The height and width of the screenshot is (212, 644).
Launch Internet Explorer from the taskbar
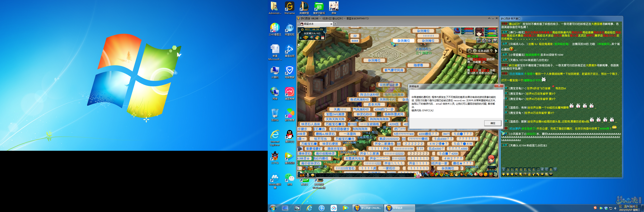click(x=309, y=208)
